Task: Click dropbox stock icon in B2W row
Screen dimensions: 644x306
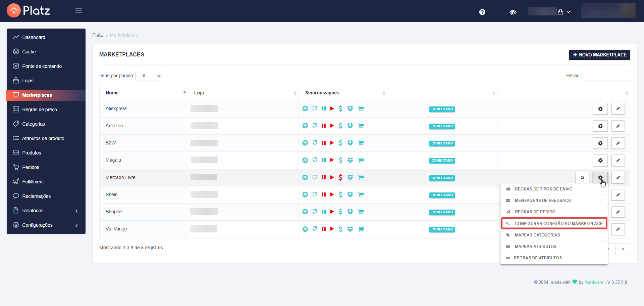Action: 350,143
